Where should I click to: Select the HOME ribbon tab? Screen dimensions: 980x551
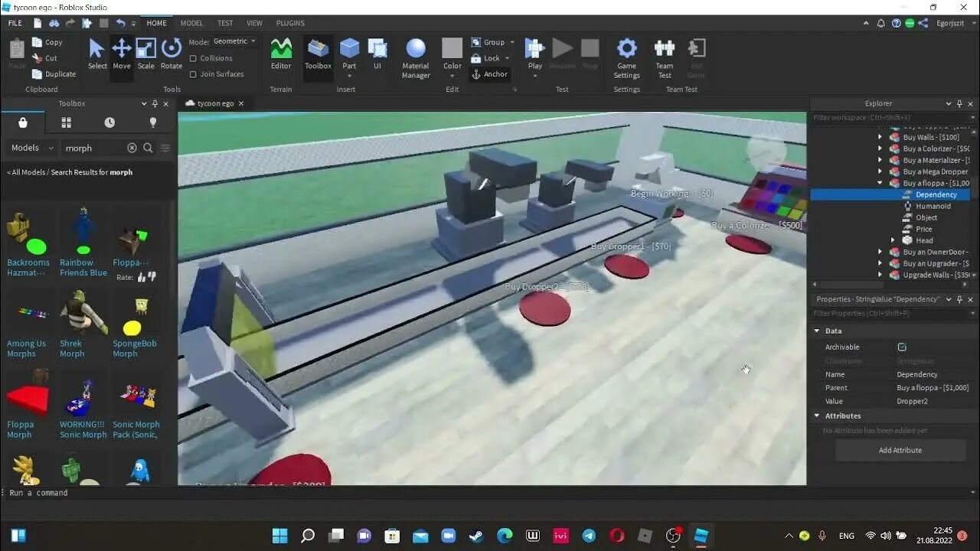pos(156,23)
